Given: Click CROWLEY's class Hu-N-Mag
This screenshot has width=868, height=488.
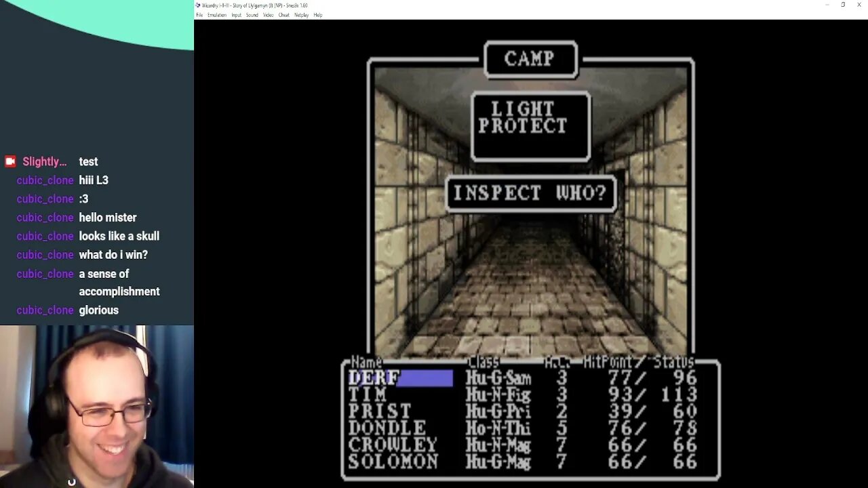Looking at the screenshot, I should point(498,445).
